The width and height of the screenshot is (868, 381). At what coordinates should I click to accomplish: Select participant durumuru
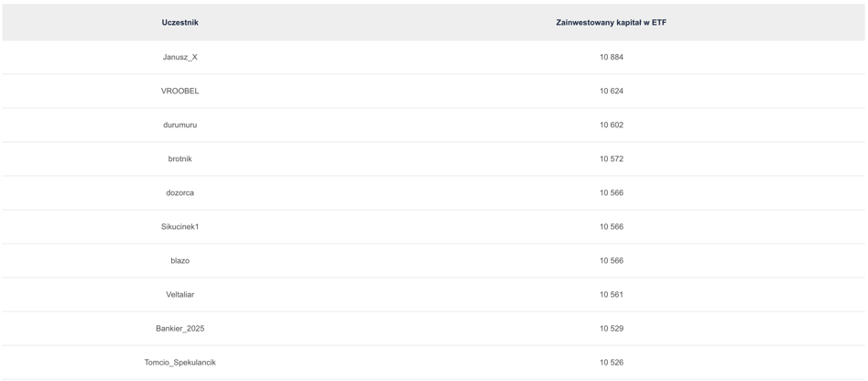point(179,125)
